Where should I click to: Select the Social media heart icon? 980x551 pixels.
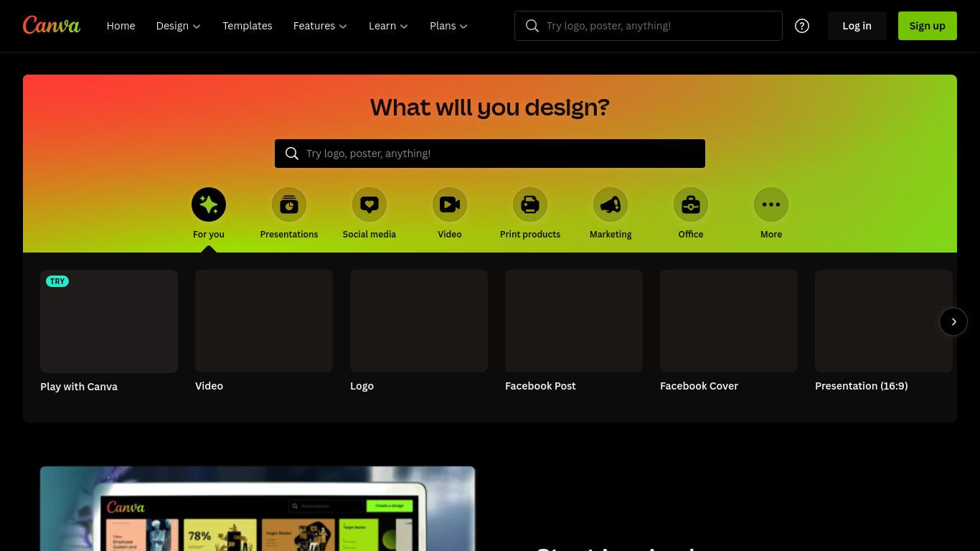pyautogui.click(x=369, y=204)
